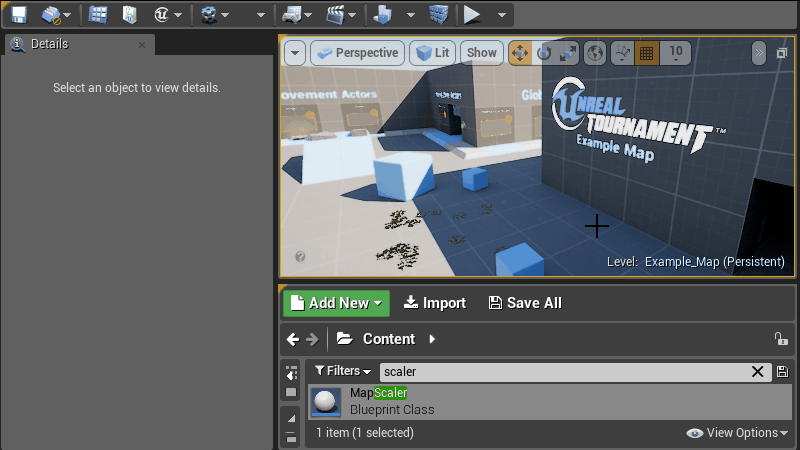Click the Unreal logo toolbar icon
This screenshot has height=450, width=800.
161,15
